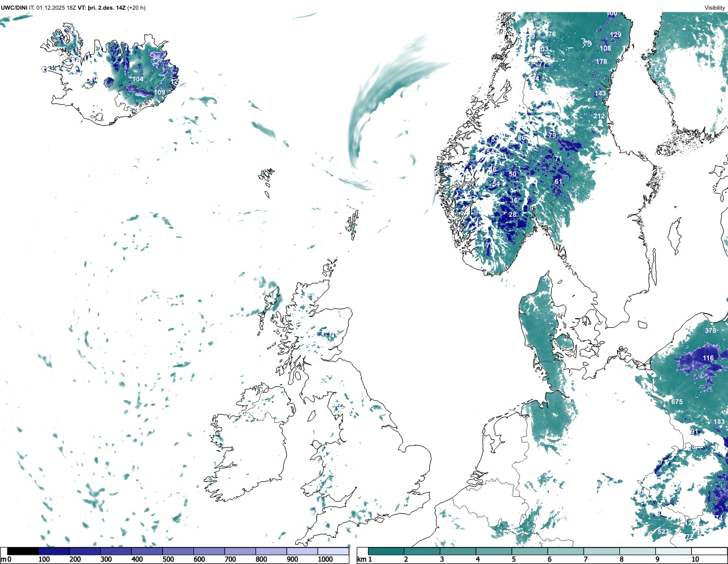Click the 600–700 m legend swatch
Image resolution: width=728 pixels, height=564 pixels.
point(209,551)
